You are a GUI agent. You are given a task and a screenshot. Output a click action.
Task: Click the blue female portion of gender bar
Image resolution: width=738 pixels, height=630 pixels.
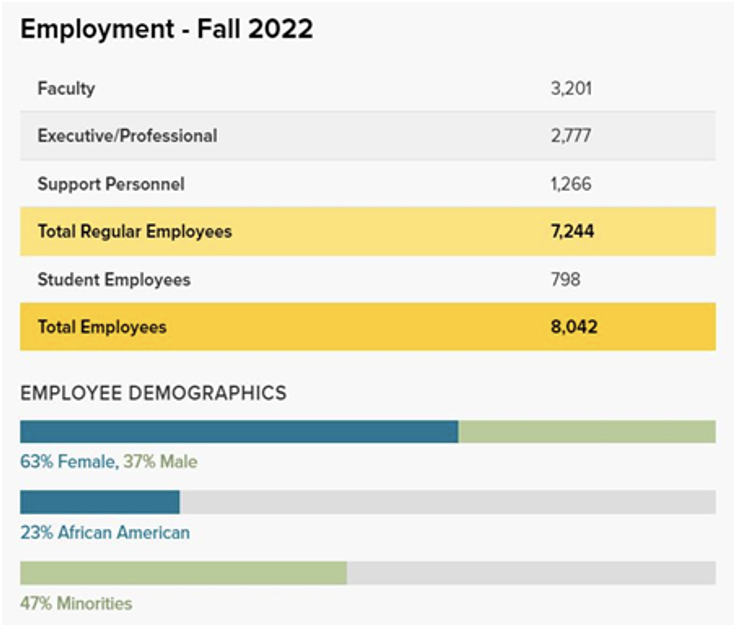coord(239,432)
